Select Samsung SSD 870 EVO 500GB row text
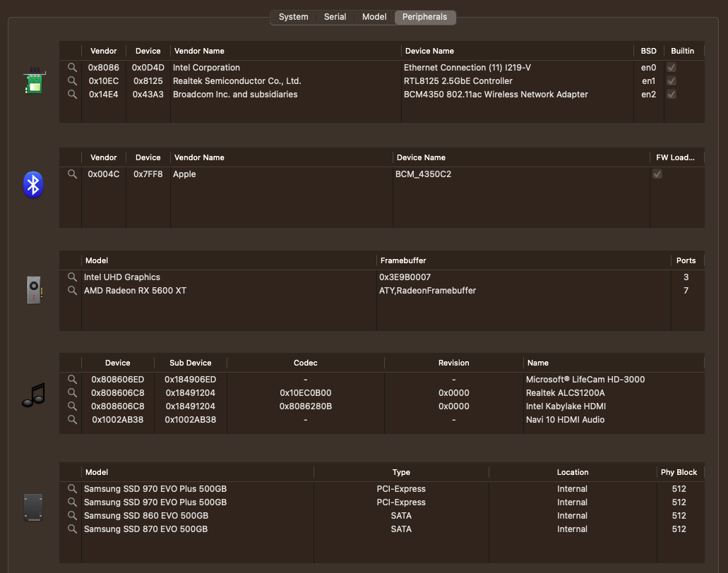The height and width of the screenshot is (573, 728). pos(145,529)
